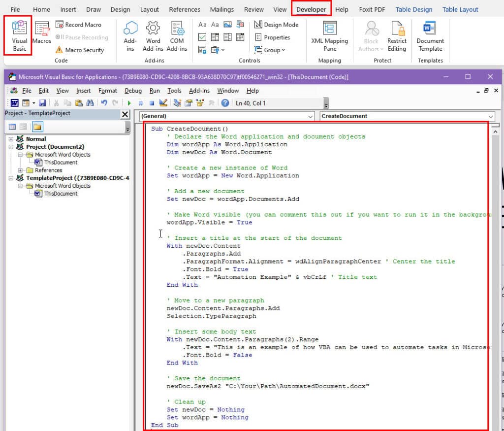Open the Table Design tab

point(413,10)
